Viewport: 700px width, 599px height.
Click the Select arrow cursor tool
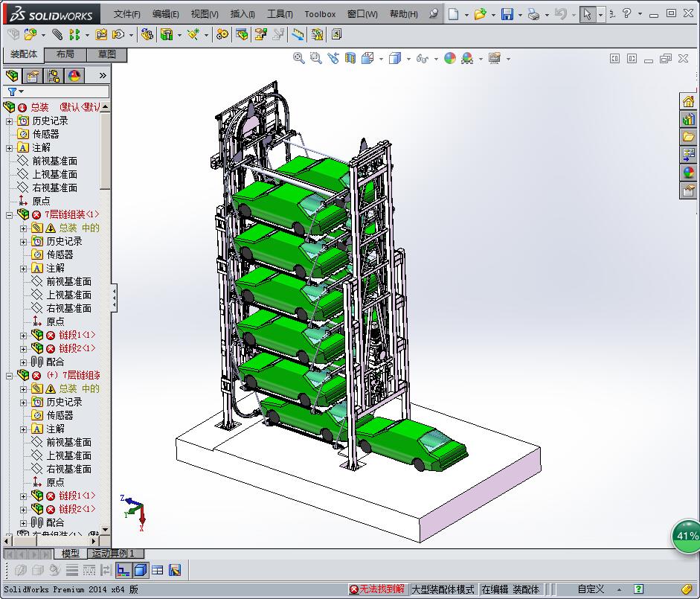[x=588, y=14]
